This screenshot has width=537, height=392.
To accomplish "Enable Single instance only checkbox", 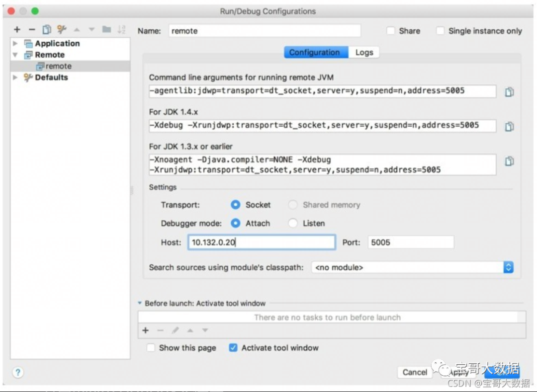I will [440, 31].
